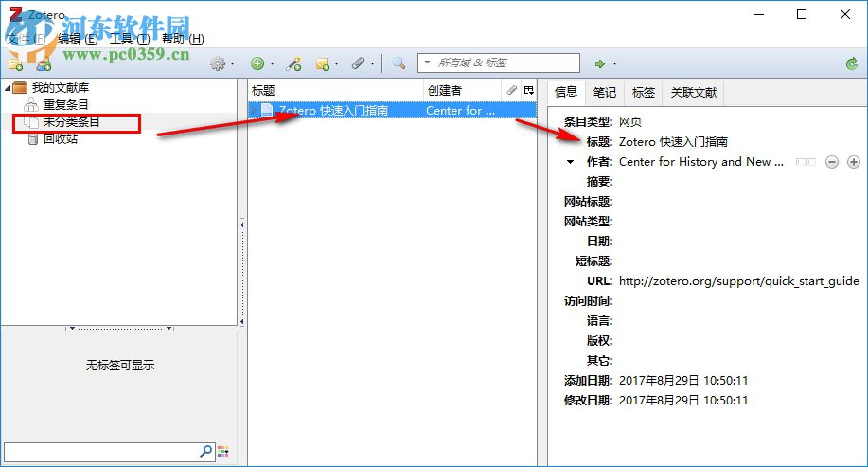The height and width of the screenshot is (467, 868).
Task: Remove author with minus button
Action: click(831, 162)
